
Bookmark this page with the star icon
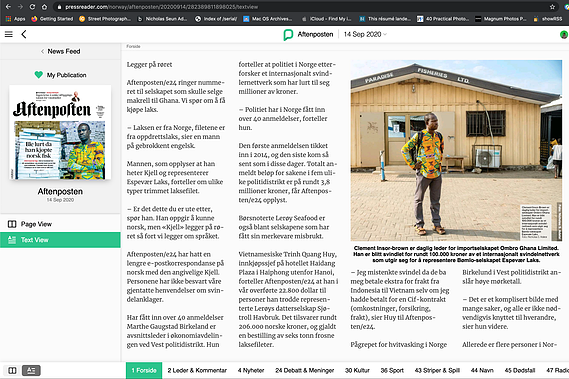[552, 7]
